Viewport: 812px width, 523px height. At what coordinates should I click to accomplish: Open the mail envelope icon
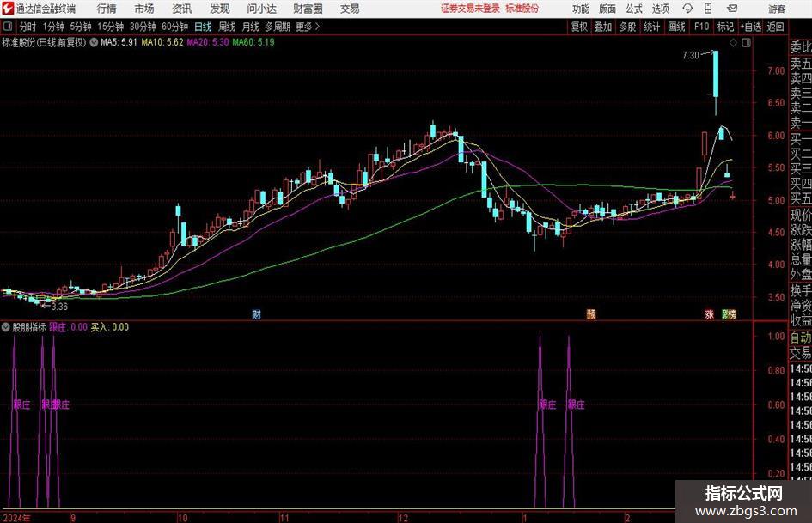click(732, 9)
